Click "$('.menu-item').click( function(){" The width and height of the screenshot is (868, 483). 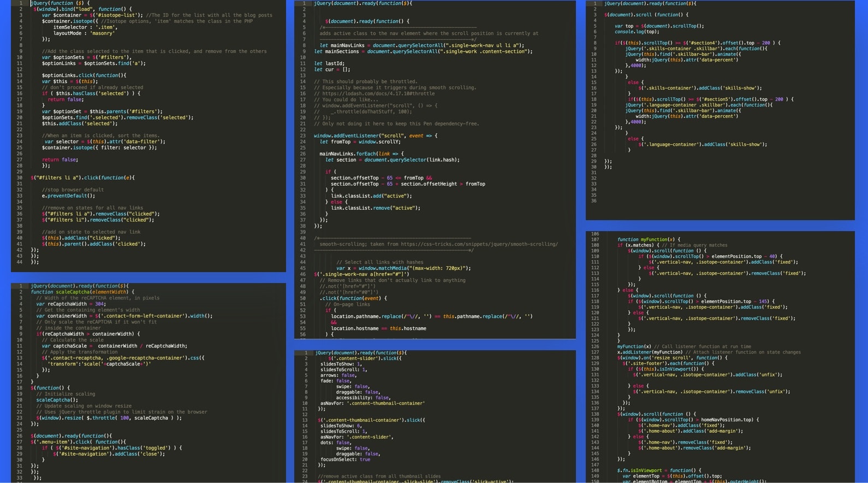point(78,442)
